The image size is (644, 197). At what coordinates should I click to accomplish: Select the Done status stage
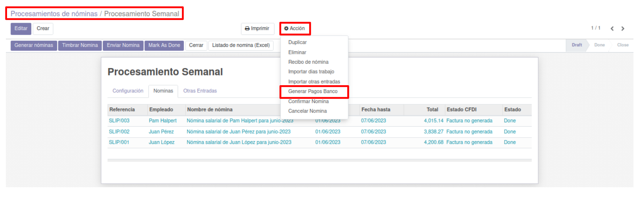click(x=599, y=45)
